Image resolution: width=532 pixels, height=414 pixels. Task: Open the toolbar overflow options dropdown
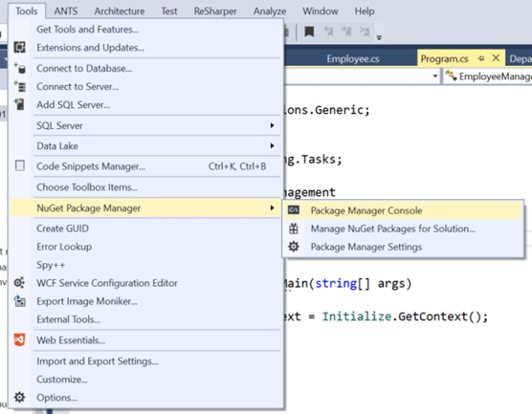click(379, 37)
